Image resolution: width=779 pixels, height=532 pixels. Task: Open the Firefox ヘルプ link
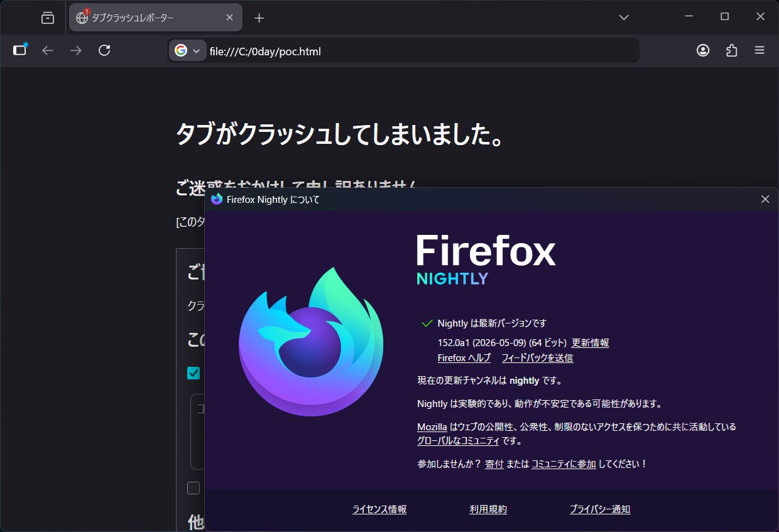464,358
